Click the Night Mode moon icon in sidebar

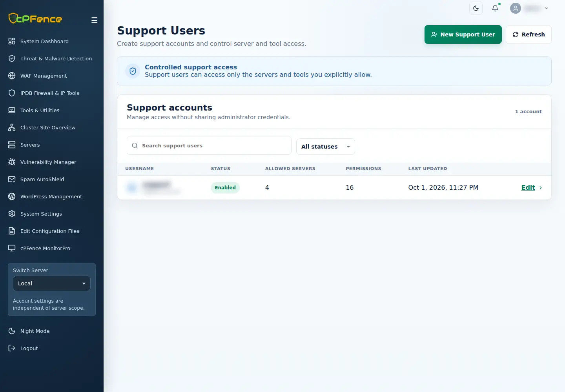tap(12, 331)
